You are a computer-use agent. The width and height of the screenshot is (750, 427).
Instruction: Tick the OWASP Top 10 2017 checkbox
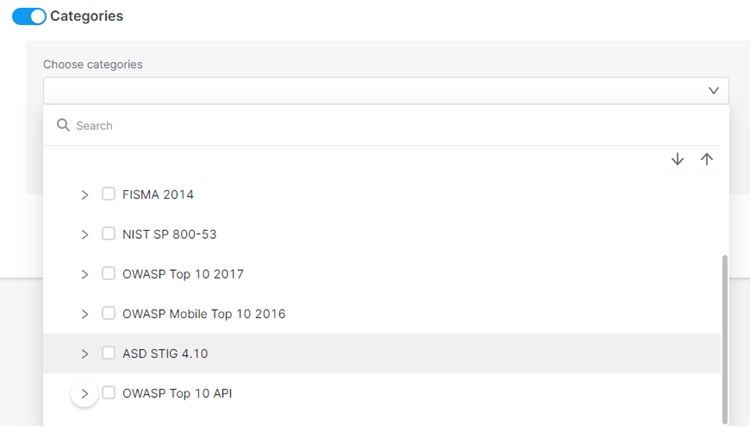[x=109, y=274]
